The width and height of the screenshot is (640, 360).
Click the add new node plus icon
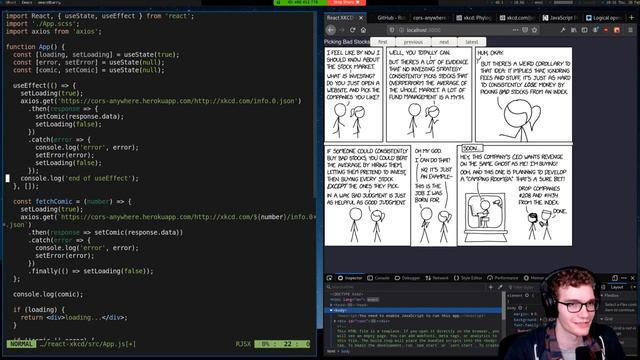tap(491, 287)
